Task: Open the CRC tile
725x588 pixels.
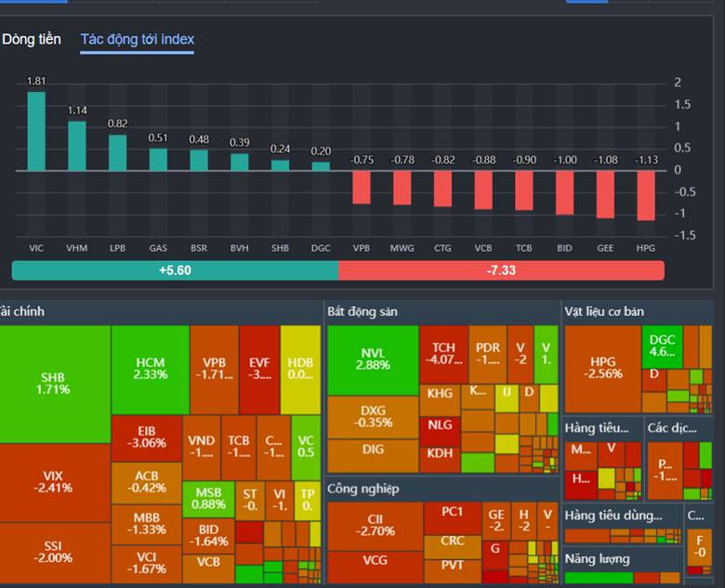Action: (453, 547)
